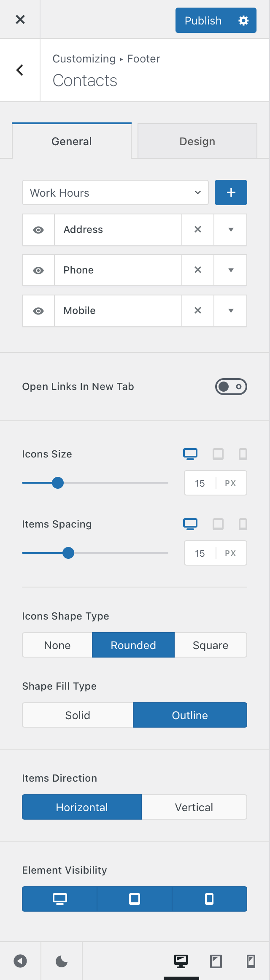The height and width of the screenshot is (980, 270).
Task: Adjust the Icons Size slider handle
Action: (58, 483)
